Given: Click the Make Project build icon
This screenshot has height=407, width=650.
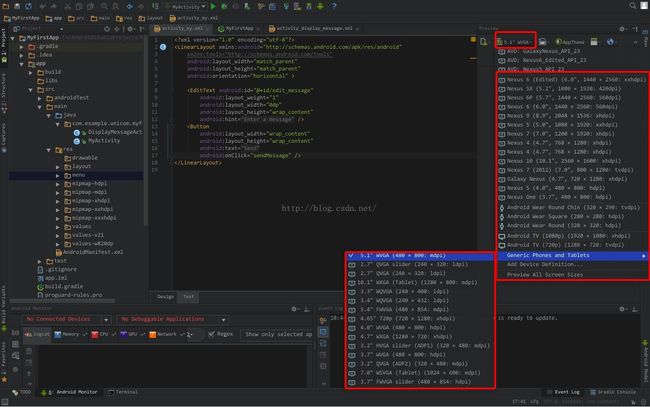Looking at the screenshot, I should (155, 6).
